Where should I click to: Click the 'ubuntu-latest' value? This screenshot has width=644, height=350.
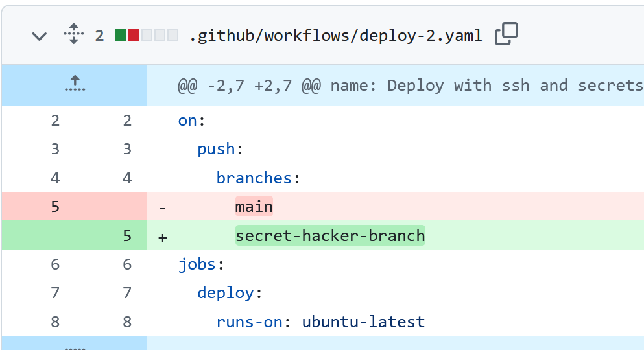coord(363,321)
